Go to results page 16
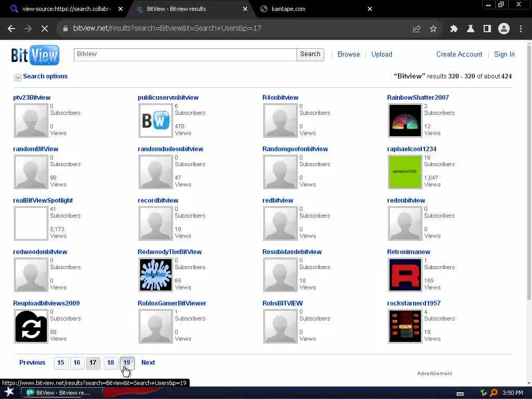The height and width of the screenshot is (399, 532). point(77,363)
